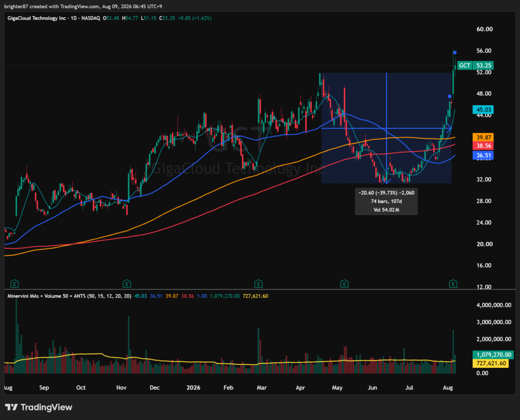The height and width of the screenshot is (420, 520).
Task: Click green 1,079,270.00 volume axis label
Action: tap(493, 354)
